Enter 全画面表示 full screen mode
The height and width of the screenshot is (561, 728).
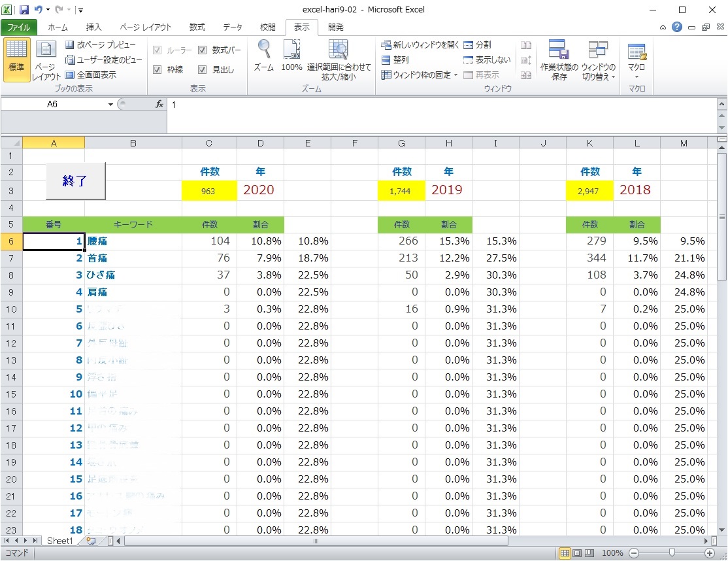coord(91,75)
